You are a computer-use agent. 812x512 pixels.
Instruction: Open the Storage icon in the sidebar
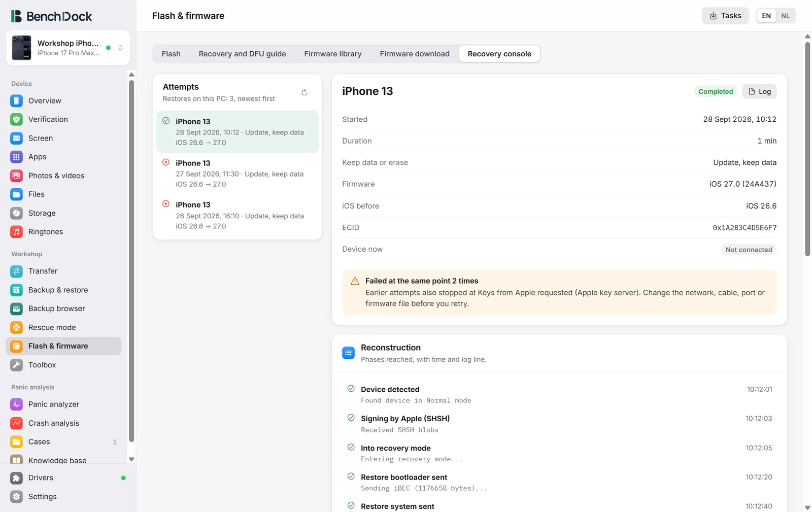[x=16, y=213]
